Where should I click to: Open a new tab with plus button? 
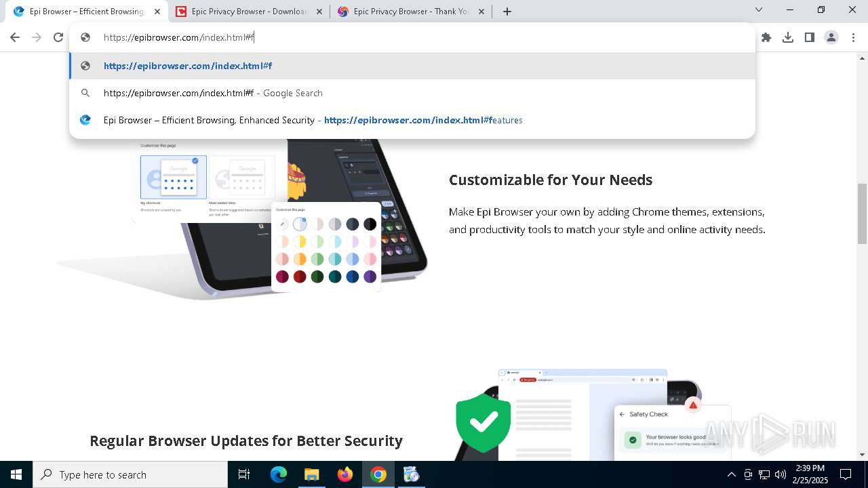(507, 12)
